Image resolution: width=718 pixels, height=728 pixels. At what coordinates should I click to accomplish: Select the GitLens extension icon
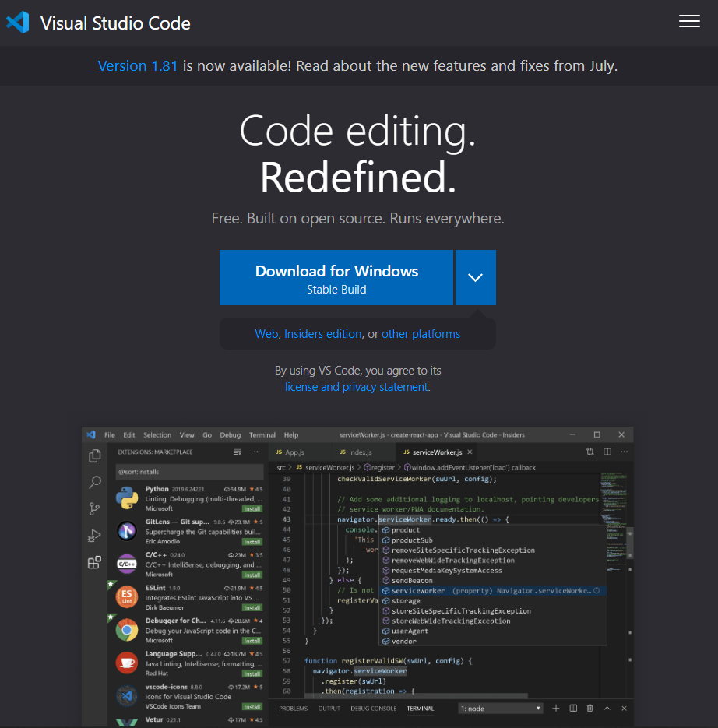pyautogui.click(x=127, y=531)
